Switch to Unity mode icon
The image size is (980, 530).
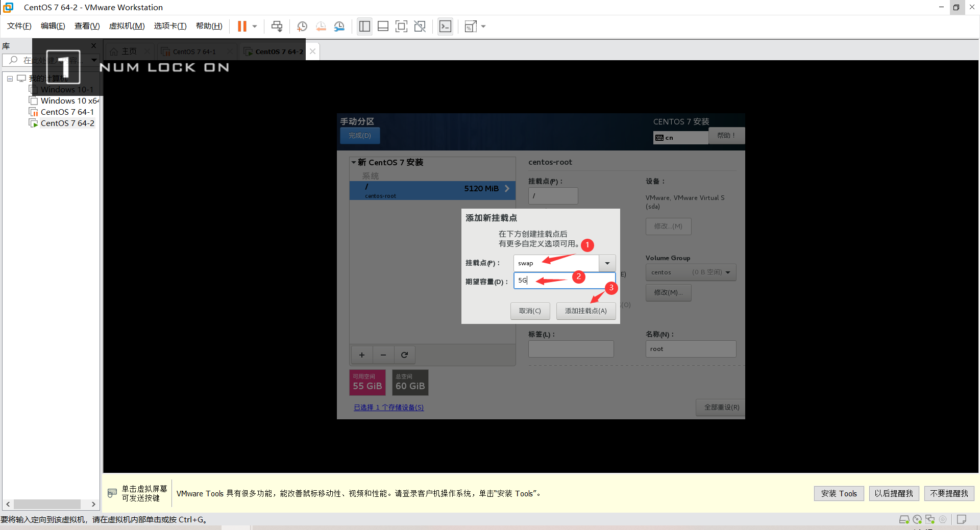point(420,26)
